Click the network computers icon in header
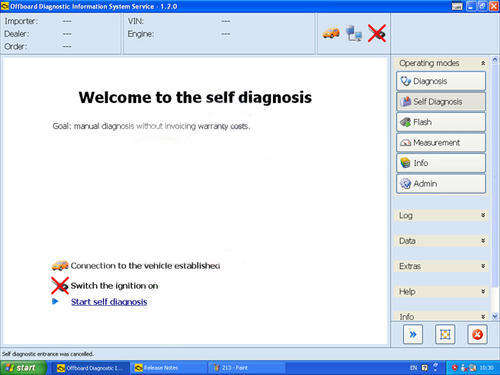Screen dimensions: 500x375 tap(354, 33)
